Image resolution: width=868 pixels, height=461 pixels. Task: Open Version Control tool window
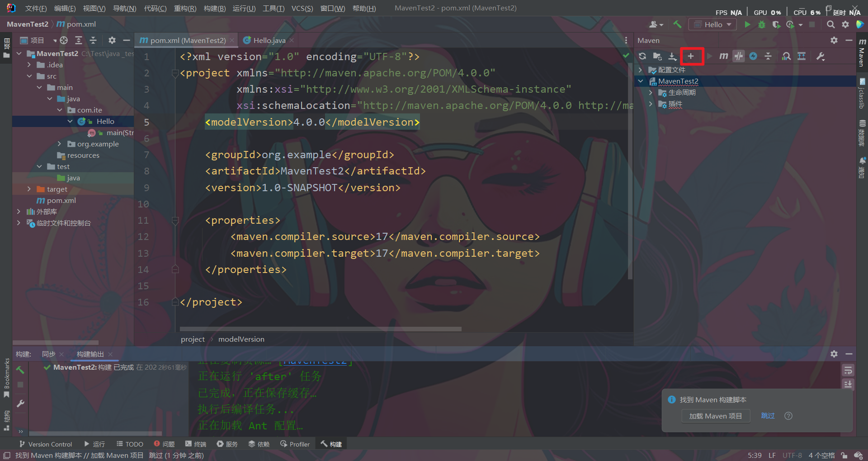(45, 444)
